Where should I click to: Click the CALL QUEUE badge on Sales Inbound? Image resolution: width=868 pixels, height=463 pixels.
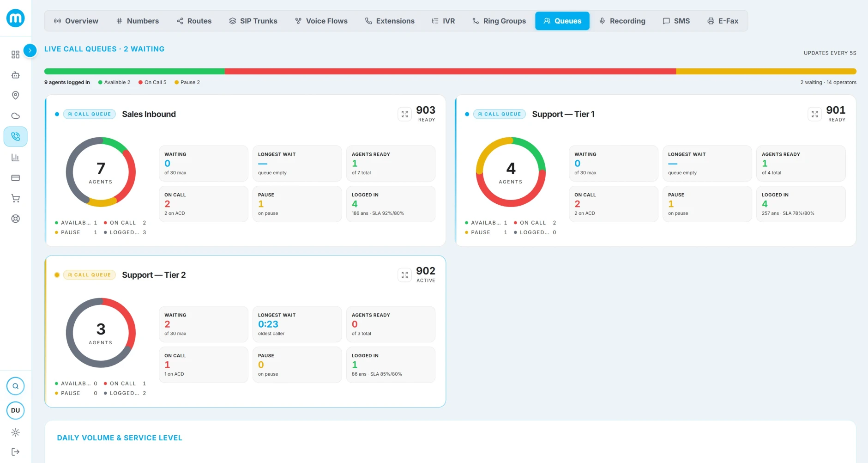pos(90,114)
